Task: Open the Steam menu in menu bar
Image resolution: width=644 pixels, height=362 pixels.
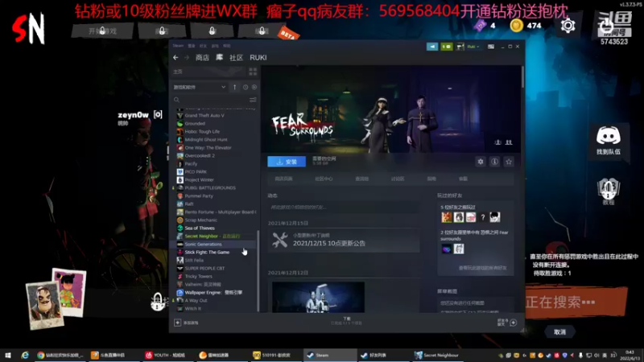Action: click(178, 46)
